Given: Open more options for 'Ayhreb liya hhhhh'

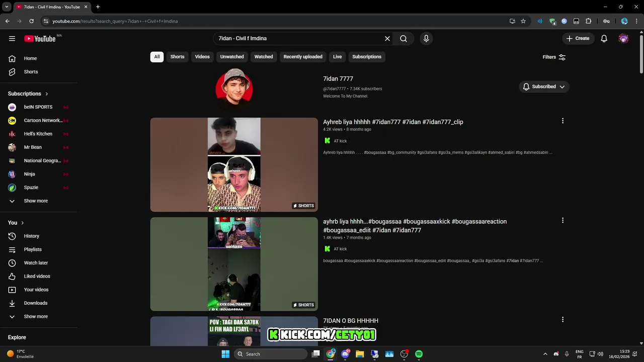Looking at the screenshot, I should 562,121.
